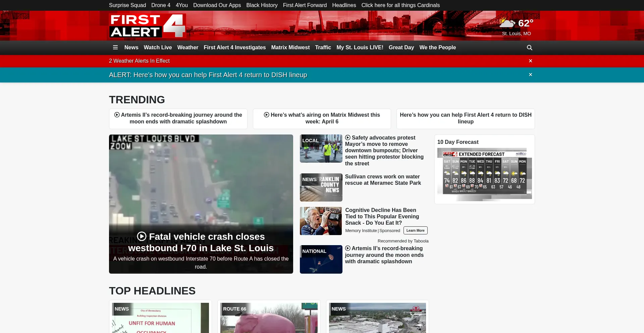Open Black History top link
This screenshot has width=644, height=333.
point(262,5)
